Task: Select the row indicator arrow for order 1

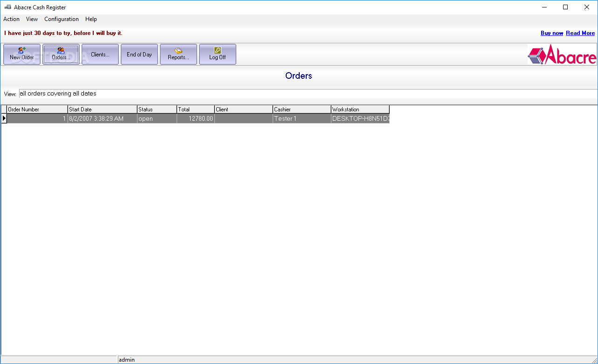Action: coord(4,118)
